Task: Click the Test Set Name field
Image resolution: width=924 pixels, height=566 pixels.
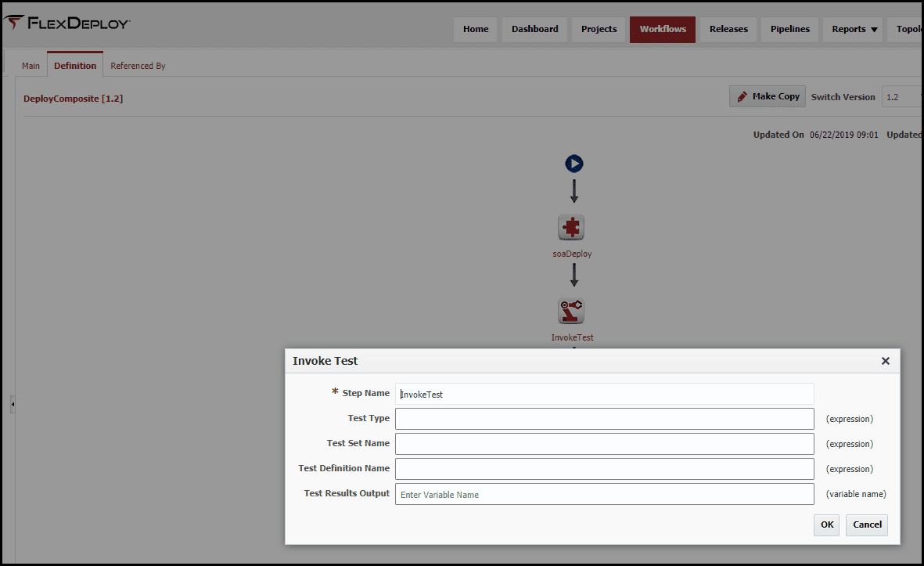Action: point(605,444)
